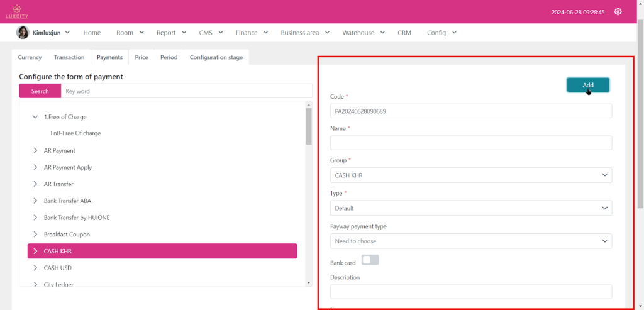Click the pink Search button
The image size is (644, 310).
pos(40,91)
